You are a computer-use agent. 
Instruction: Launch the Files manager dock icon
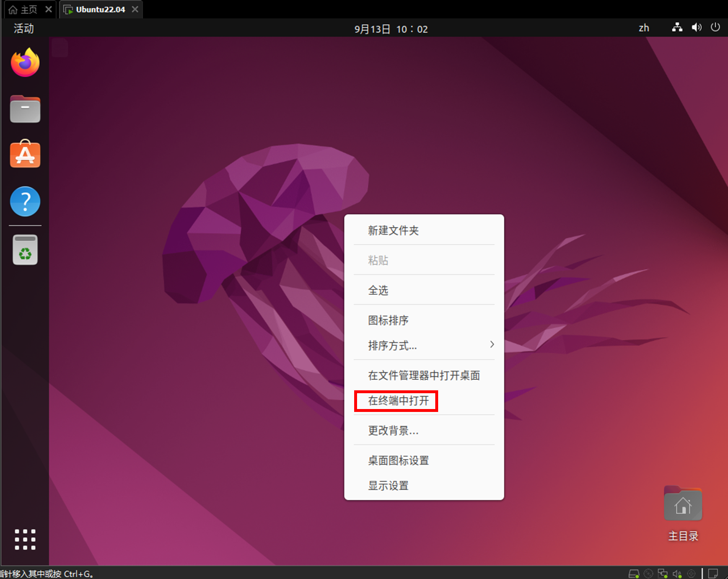(25, 109)
